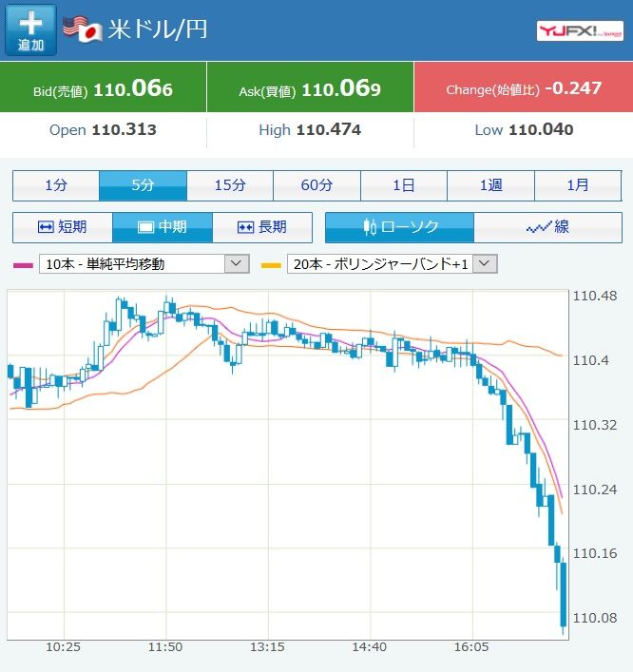Select the 5分 timeframe tab
633x672 pixels.
144,185
